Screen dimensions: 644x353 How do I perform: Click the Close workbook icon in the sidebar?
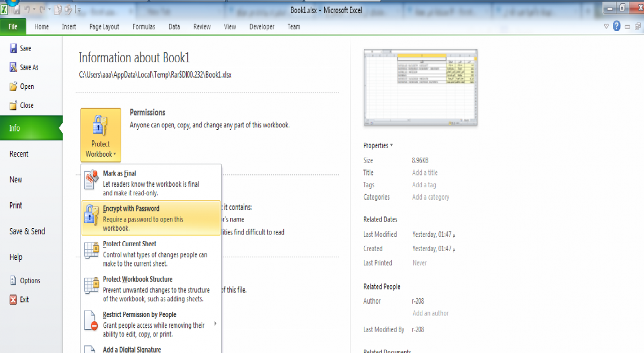click(x=13, y=105)
